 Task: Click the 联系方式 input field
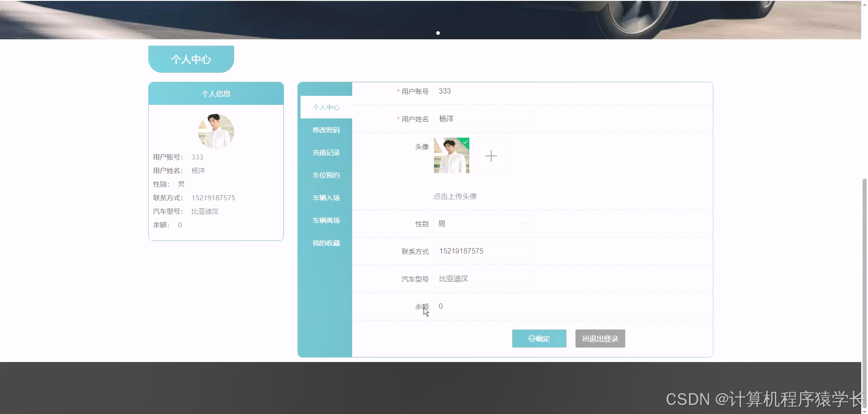tap(483, 251)
